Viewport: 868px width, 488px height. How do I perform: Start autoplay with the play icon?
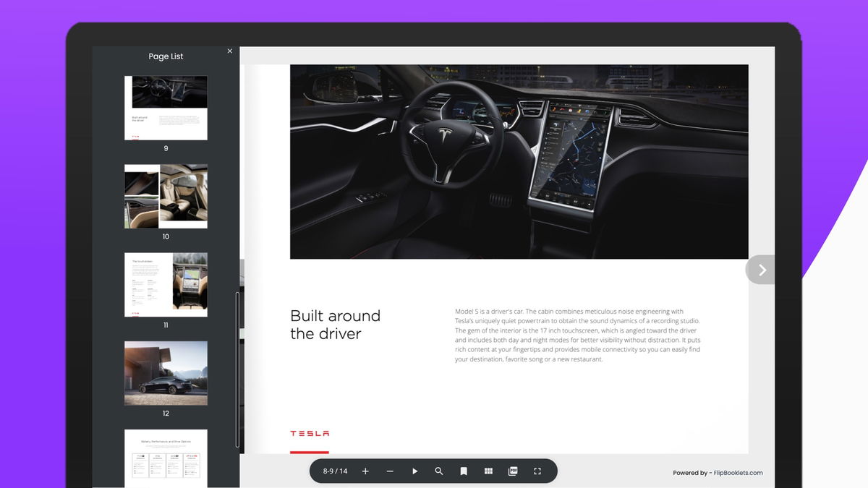(414, 471)
